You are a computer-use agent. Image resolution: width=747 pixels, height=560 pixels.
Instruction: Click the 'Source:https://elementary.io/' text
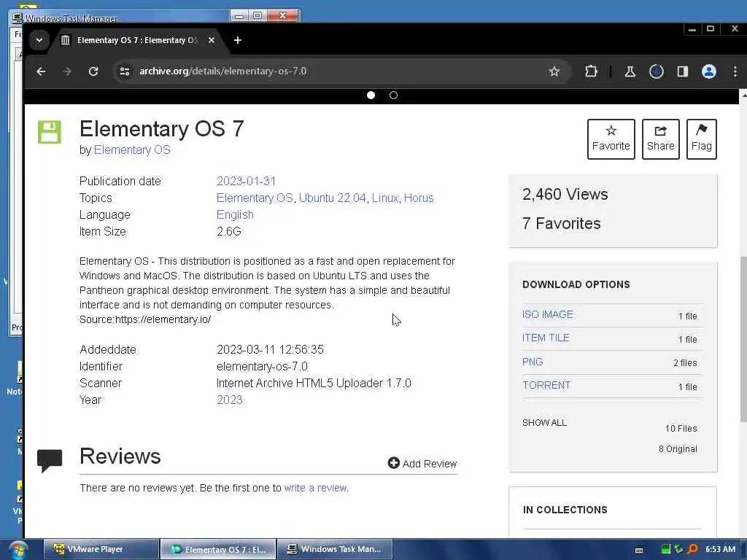click(145, 319)
